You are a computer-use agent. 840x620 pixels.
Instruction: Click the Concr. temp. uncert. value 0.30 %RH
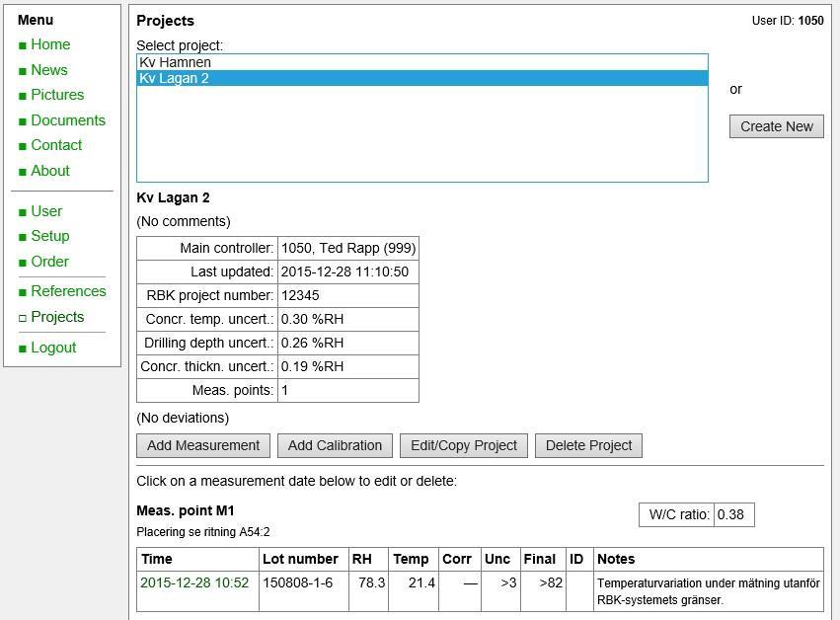pos(312,319)
